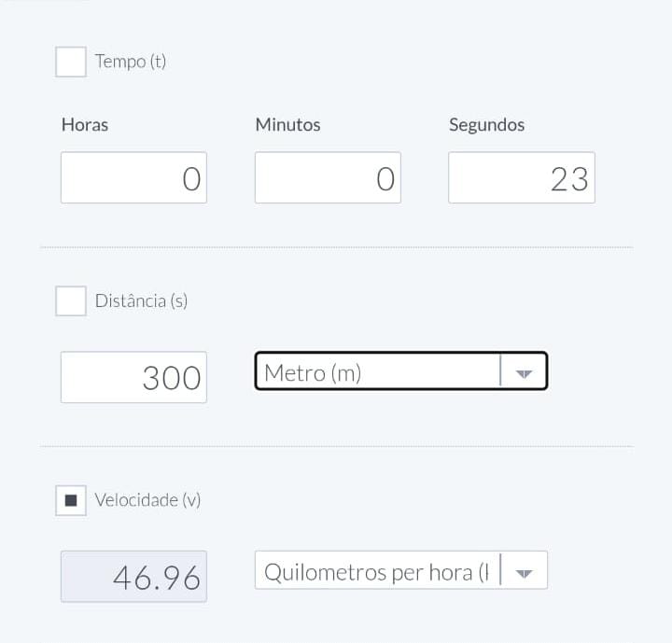672x643 pixels.
Task: Click the Horas column label
Action: click(x=85, y=125)
